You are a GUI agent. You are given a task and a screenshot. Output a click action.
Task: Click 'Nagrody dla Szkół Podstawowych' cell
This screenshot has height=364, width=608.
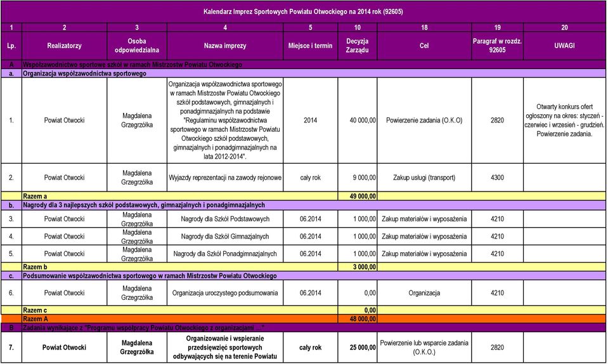[225, 219]
